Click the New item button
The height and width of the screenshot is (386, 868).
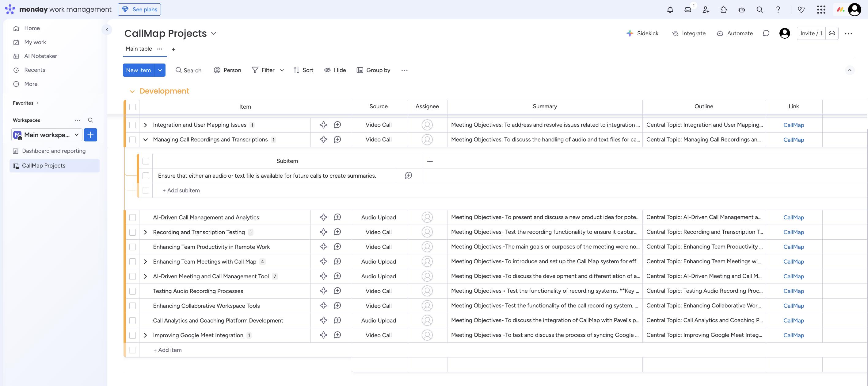tap(139, 70)
